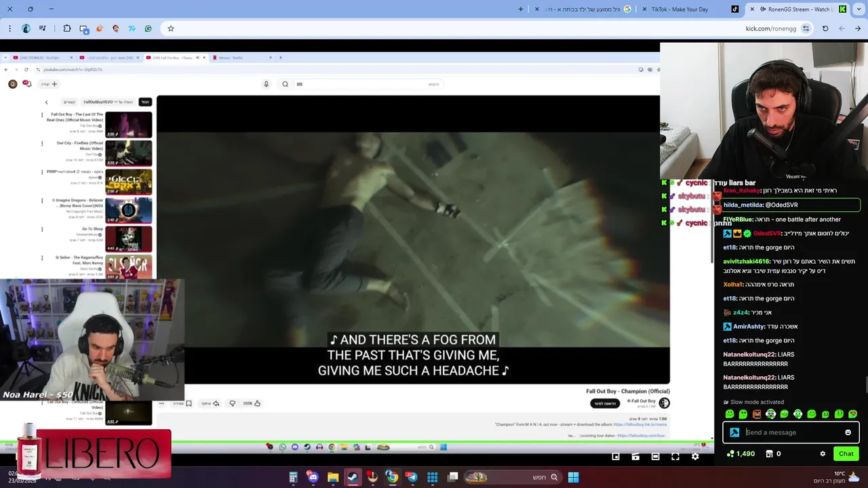This screenshot has height=488, width=868.
Task: Click username Xolha1 in chat
Action: (x=732, y=285)
